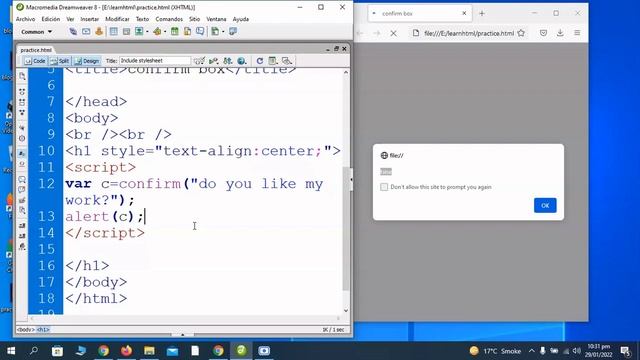Open Visual Aids icon in document toolbar
The height and width of the screenshot is (360, 640).
(x=287, y=61)
